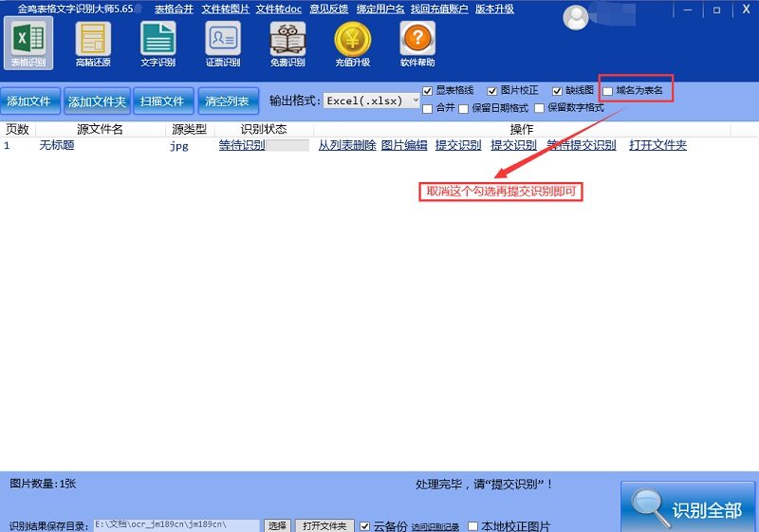Toggle the 图片校正 checkbox
759x532 pixels.
[x=491, y=91]
